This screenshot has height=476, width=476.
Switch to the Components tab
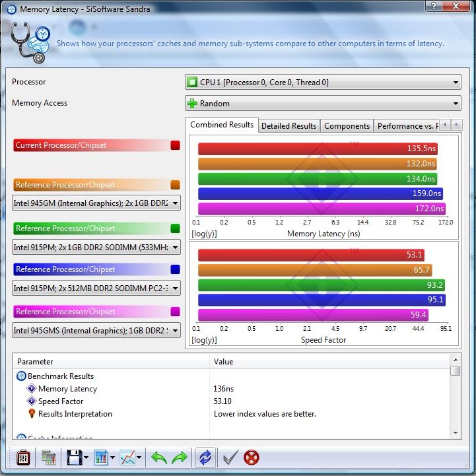(x=347, y=126)
